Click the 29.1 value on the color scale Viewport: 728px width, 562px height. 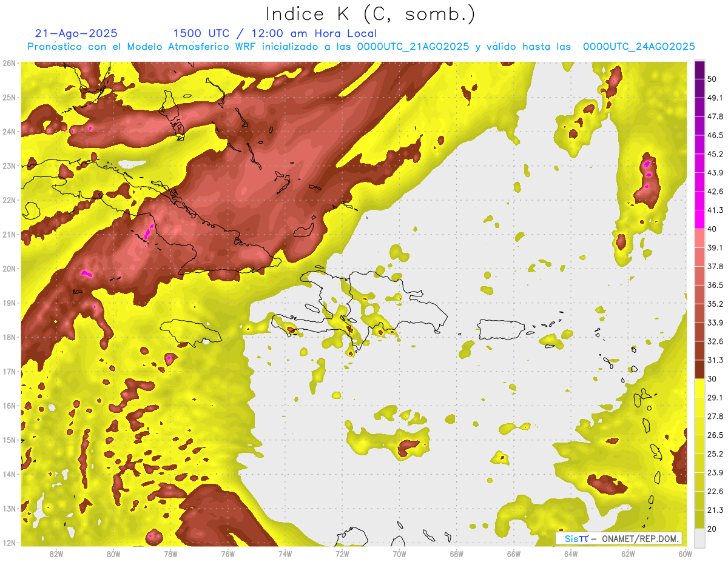point(715,397)
